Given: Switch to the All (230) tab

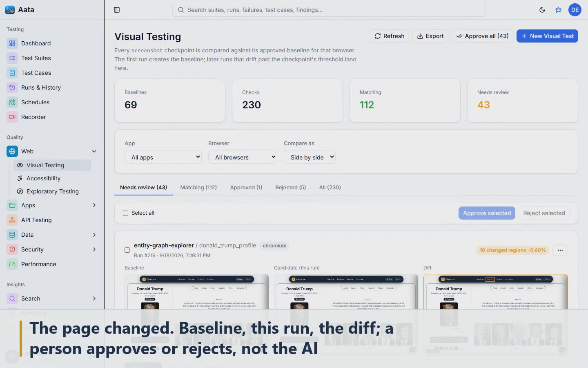Looking at the screenshot, I should pos(330,187).
